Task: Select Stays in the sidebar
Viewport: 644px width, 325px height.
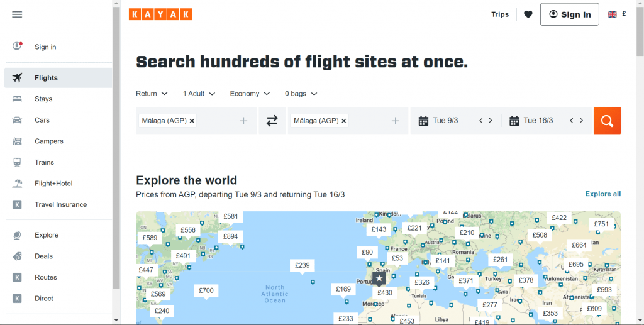Action: tap(43, 99)
